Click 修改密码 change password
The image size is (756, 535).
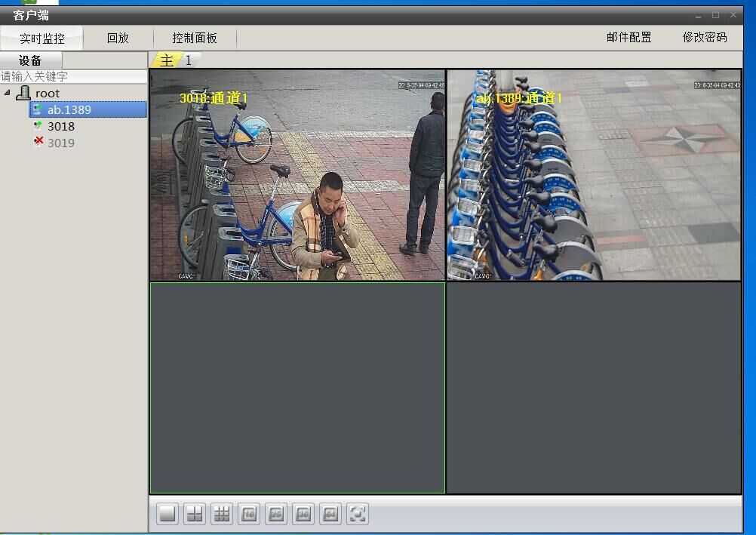(705, 37)
